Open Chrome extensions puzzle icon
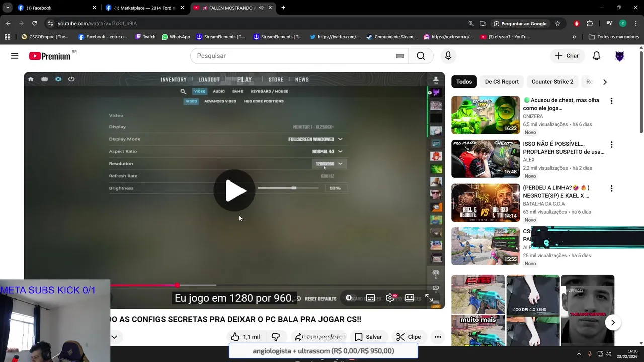The width and height of the screenshot is (644, 362). 590,23
